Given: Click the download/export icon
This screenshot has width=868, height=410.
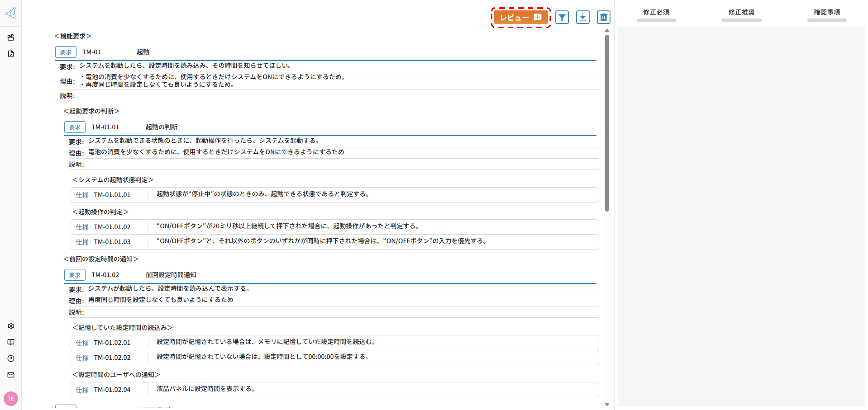Looking at the screenshot, I should (x=583, y=17).
